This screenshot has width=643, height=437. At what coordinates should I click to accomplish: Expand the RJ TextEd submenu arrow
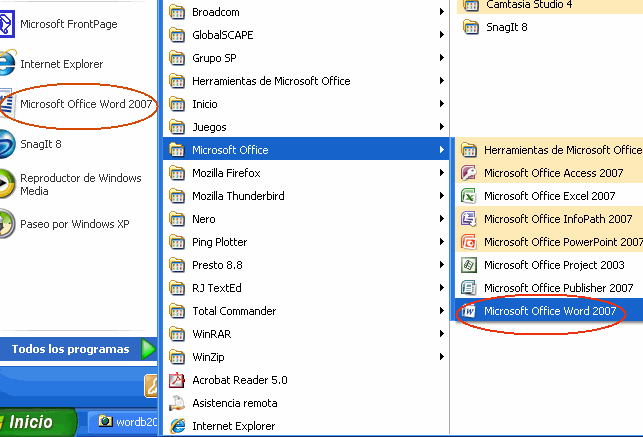point(441,288)
